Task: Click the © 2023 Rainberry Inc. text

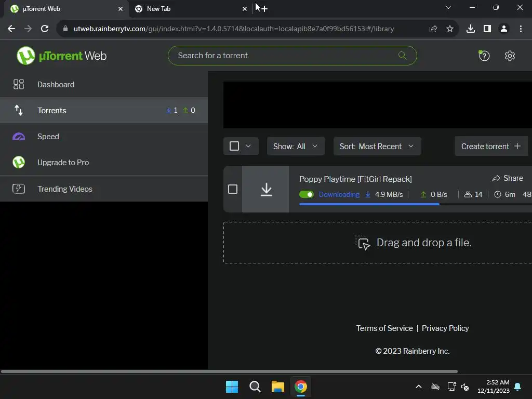Action: click(413, 351)
